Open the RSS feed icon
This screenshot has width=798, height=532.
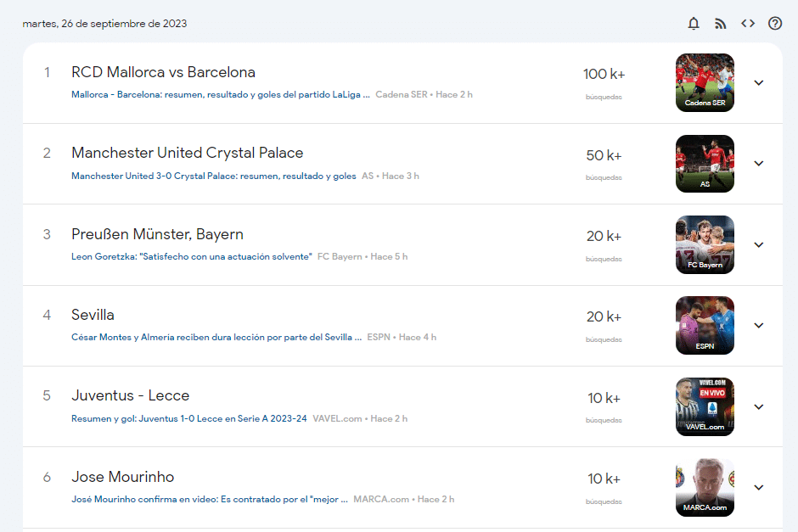click(x=721, y=24)
